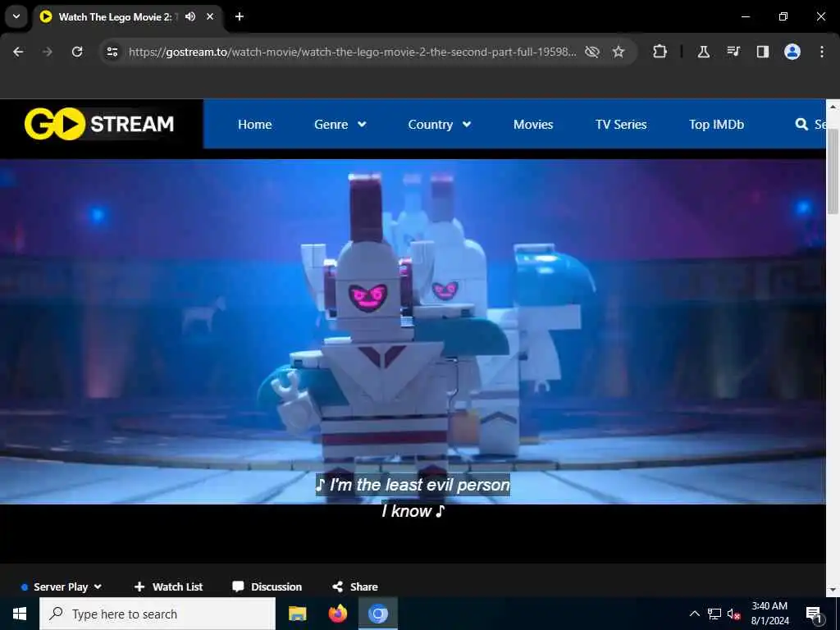
Task: Open the taskbar clock and date
Action: (x=769, y=614)
